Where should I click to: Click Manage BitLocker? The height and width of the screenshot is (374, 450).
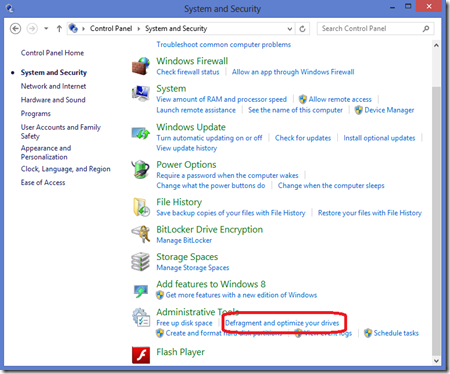pos(184,240)
